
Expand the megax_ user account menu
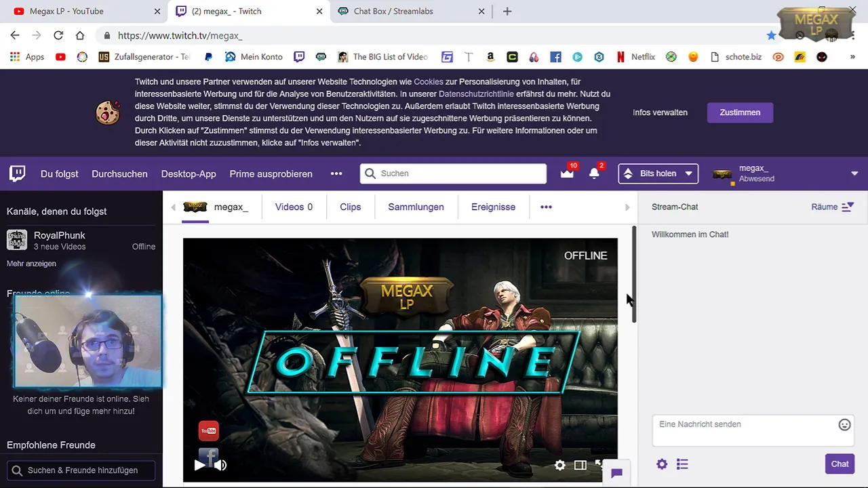(x=854, y=174)
